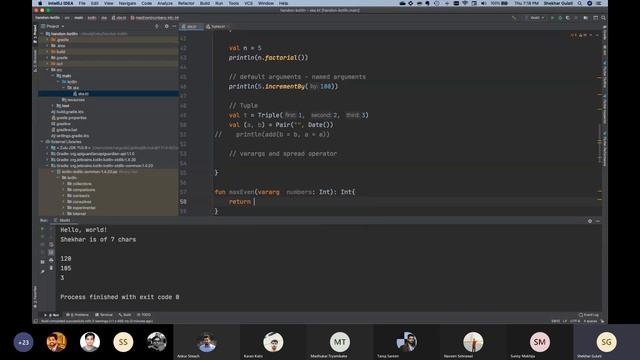Click the Structure tool window side tab
The height and width of the screenshot is (360, 640).
35,61
